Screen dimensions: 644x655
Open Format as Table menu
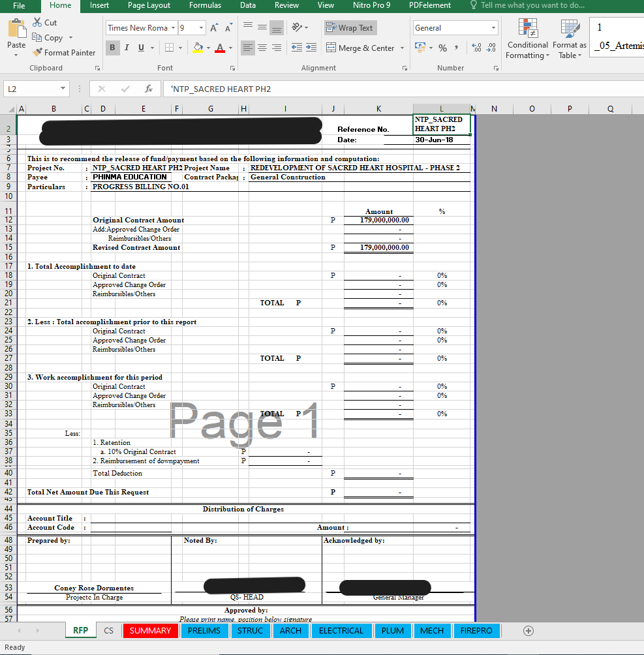pyautogui.click(x=570, y=39)
